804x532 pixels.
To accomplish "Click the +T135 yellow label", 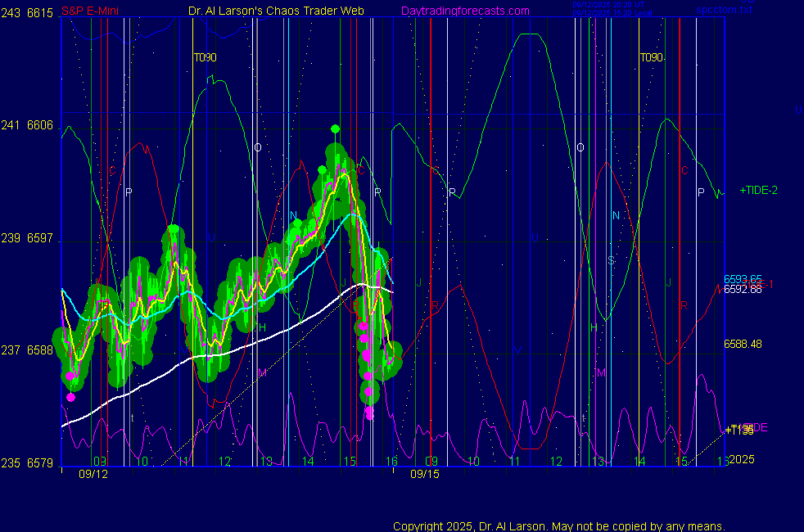I will pos(739,431).
